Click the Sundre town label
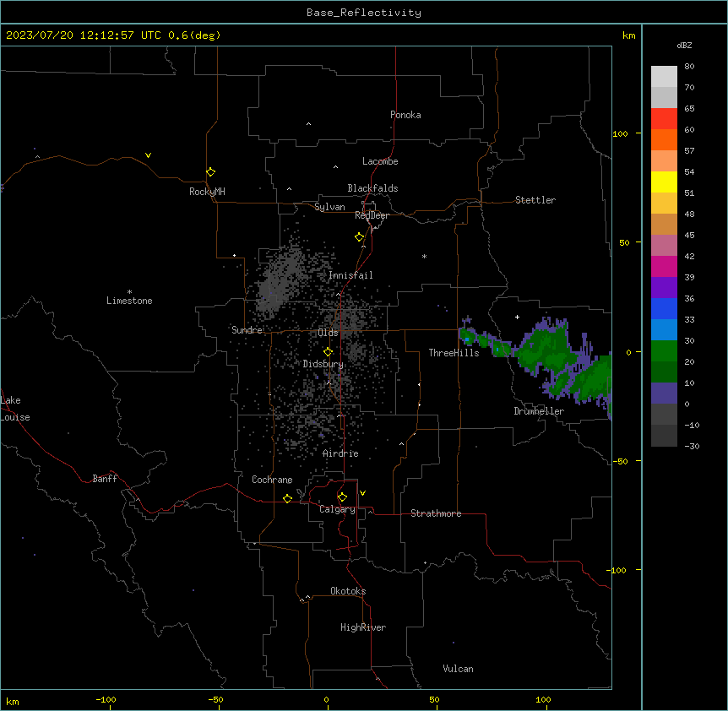Image resolution: width=728 pixels, height=711 pixels. click(247, 330)
